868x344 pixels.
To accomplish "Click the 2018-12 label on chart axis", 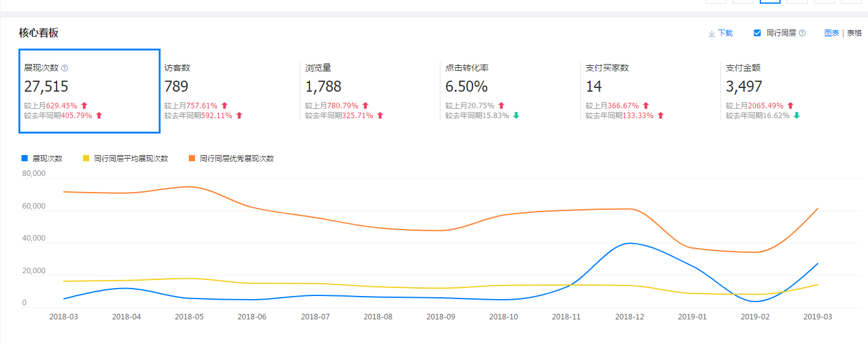I will [x=629, y=317].
